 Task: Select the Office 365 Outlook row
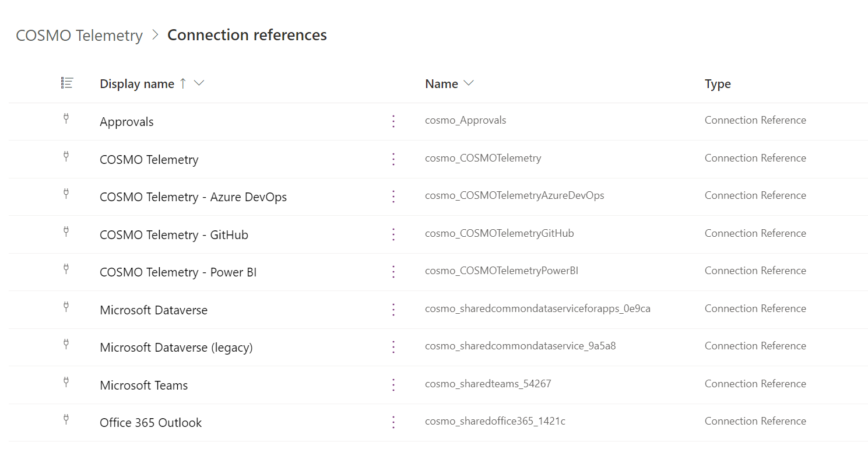150,422
